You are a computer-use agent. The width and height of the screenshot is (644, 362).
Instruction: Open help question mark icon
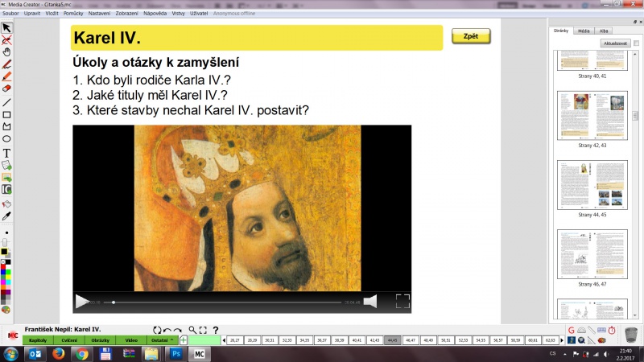click(216, 330)
